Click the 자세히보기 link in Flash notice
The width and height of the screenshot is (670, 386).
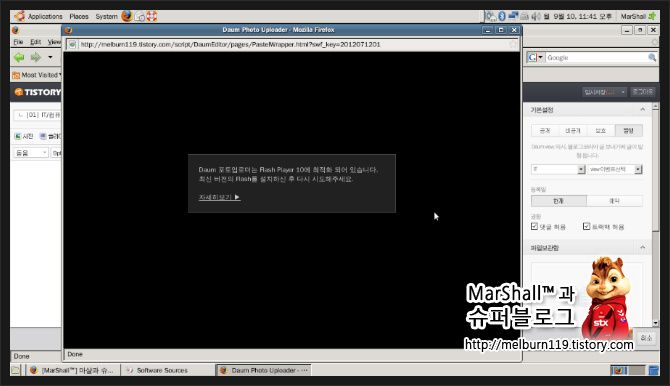219,197
